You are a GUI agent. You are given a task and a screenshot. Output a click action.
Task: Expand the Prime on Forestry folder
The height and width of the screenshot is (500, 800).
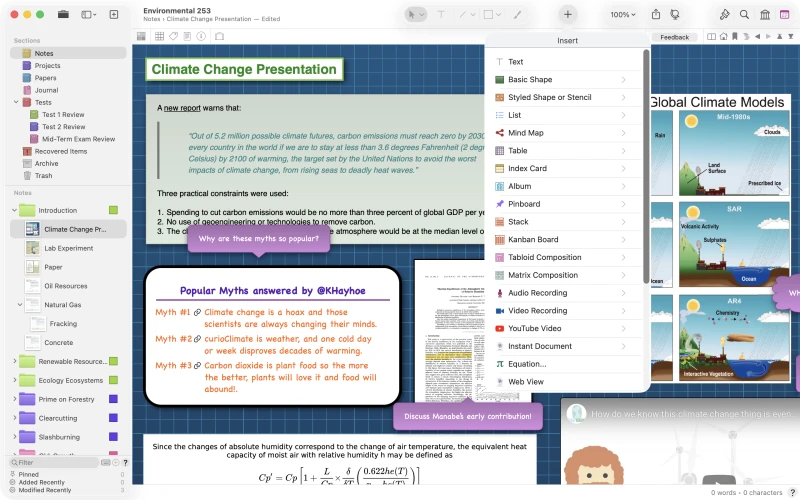pyautogui.click(x=14, y=399)
